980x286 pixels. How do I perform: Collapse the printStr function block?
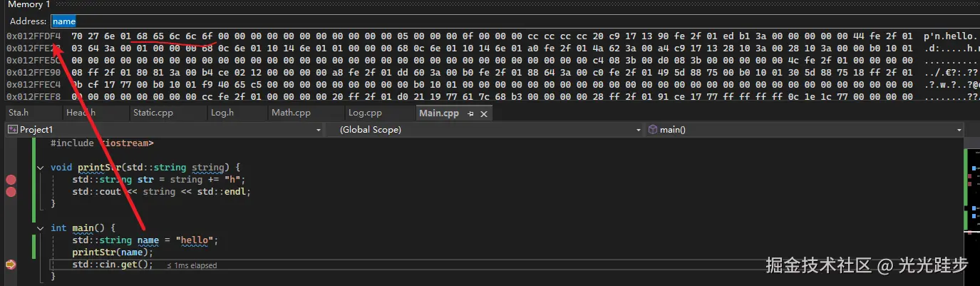(x=41, y=168)
